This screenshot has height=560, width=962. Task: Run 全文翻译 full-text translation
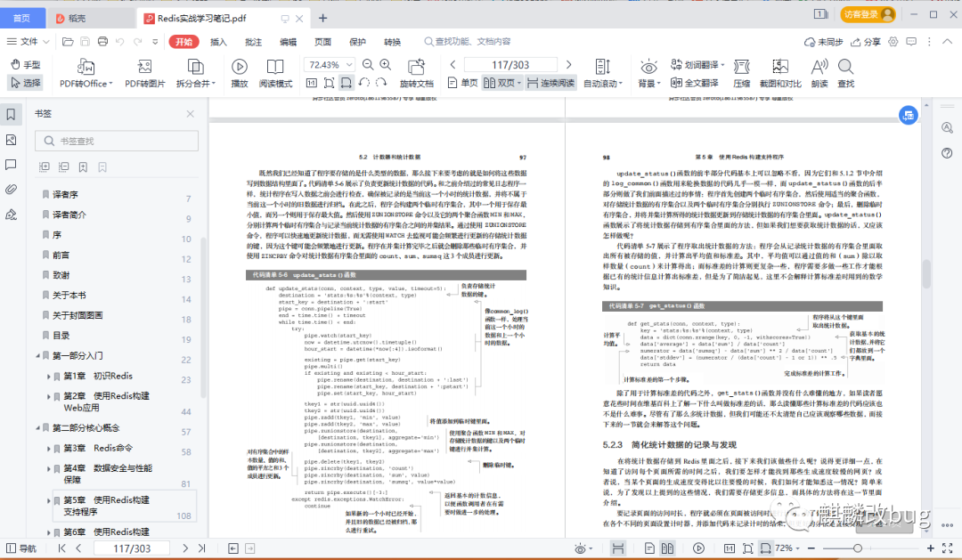[695, 83]
